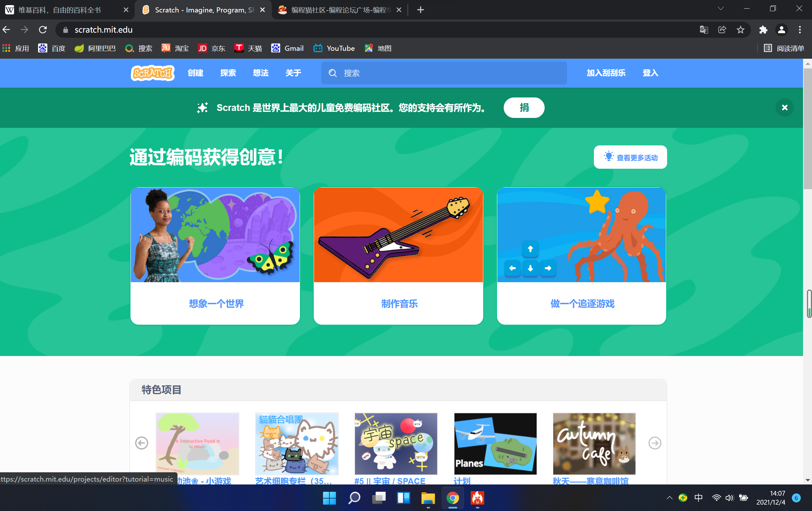Click the page vertical scrollbar thumb
This screenshot has width=812, height=511.
click(x=807, y=129)
